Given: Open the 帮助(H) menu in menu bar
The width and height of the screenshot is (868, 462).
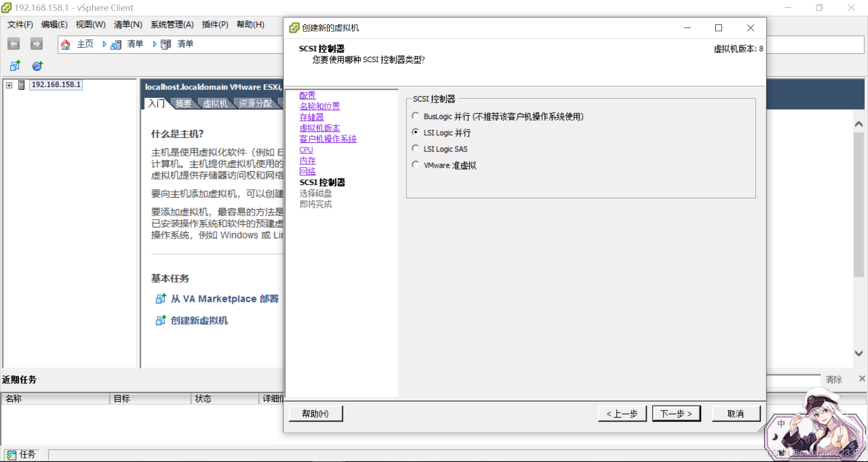Looking at the screenshot, I should point(250,24).
